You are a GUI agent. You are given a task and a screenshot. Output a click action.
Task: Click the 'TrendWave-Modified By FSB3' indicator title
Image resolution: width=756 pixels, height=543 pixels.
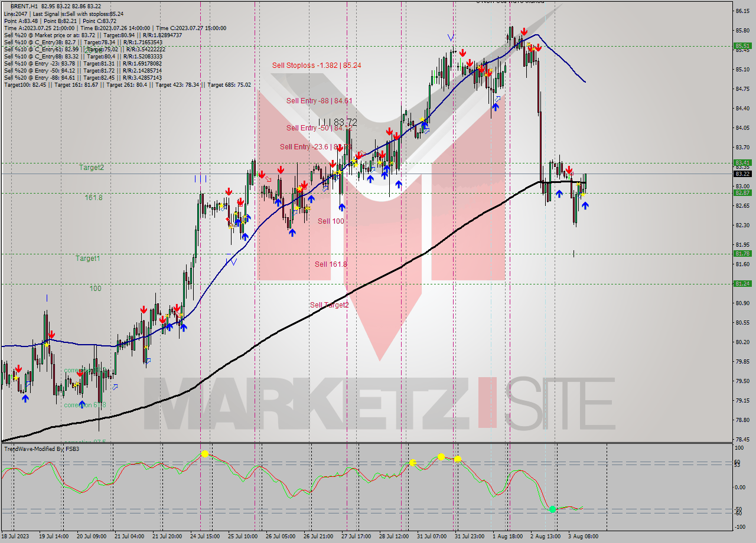[x=42, y=449]
